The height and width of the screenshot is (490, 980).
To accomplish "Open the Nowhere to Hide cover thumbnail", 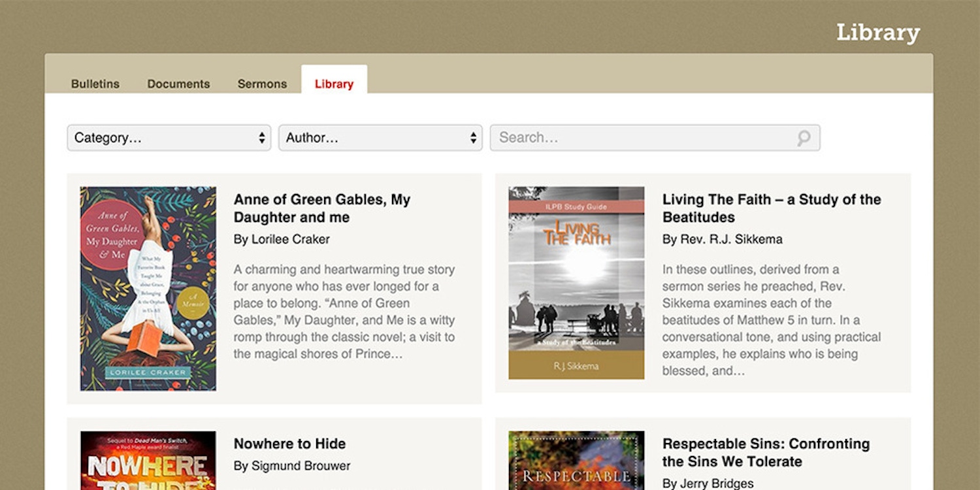I will [x=148, y=461].
